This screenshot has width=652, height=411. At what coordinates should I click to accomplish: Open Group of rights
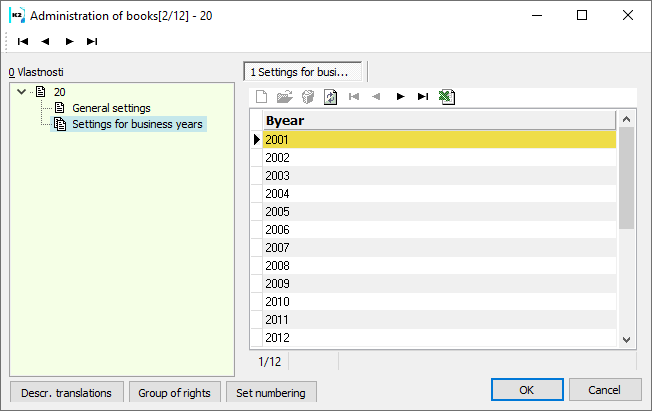click(x=174, y=392)
